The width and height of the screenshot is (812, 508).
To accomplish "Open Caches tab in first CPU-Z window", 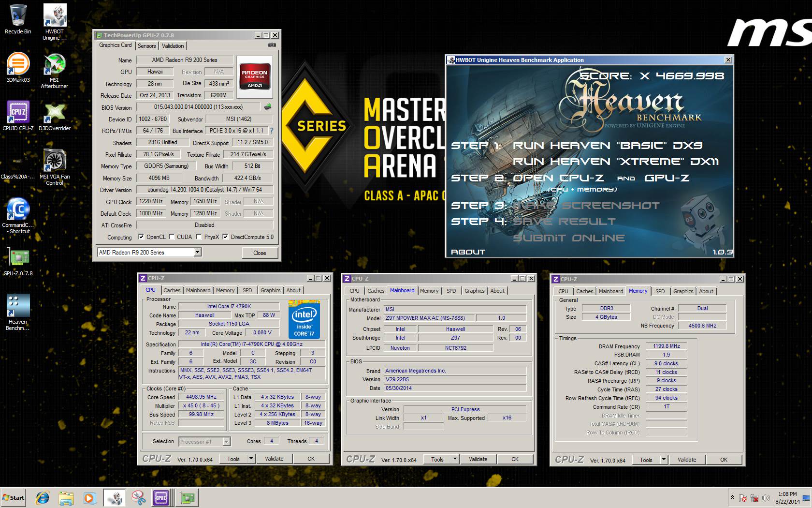I will click(x=172, y=290).
